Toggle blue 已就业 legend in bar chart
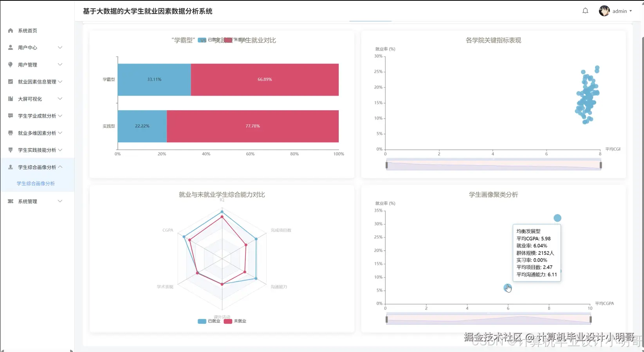Screen dimensions: 644x352 click(202, 40)
